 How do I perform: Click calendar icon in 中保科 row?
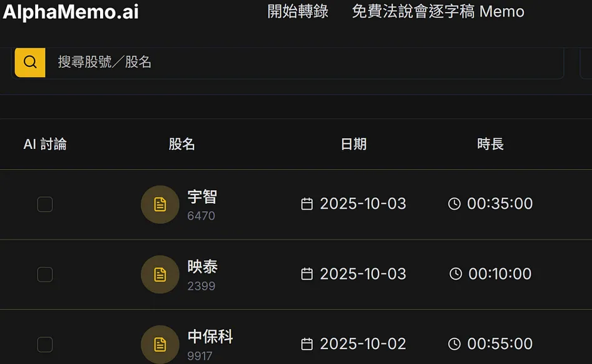click(307, 344)
